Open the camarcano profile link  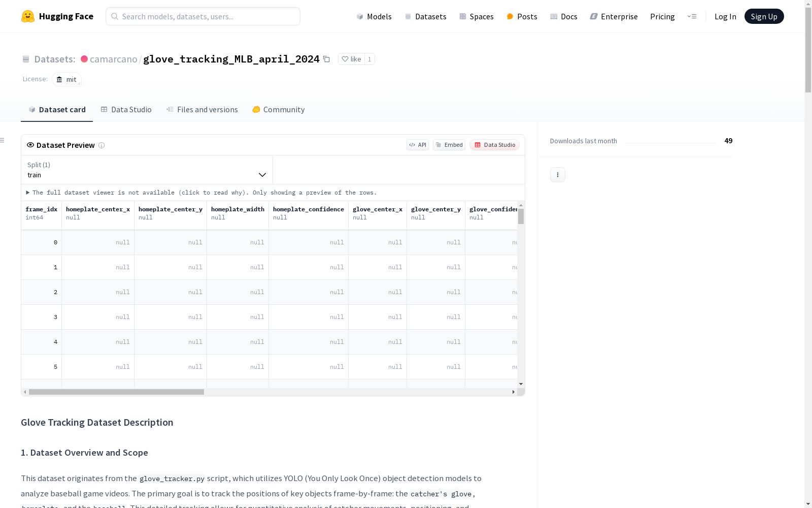(x=114, y=59)
